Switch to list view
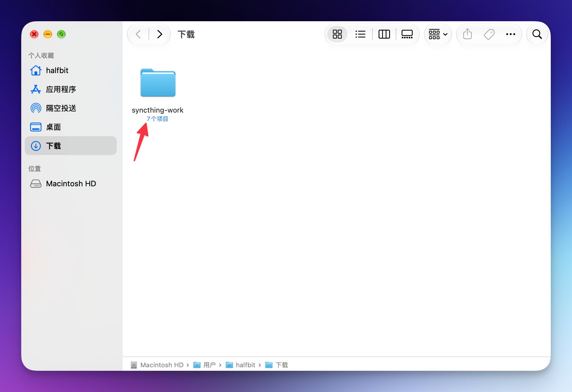The image size is (572, 392). (x=360, y=34)
